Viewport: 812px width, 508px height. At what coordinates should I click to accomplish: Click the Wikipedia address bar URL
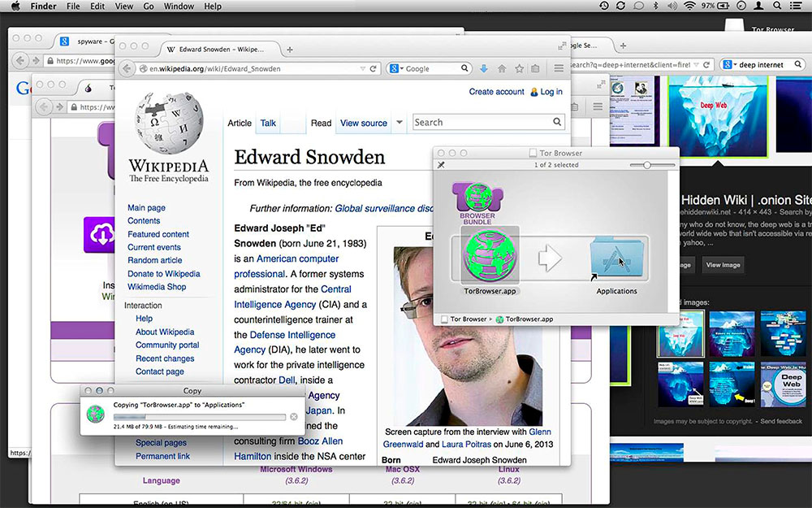(x=215, y=68)
